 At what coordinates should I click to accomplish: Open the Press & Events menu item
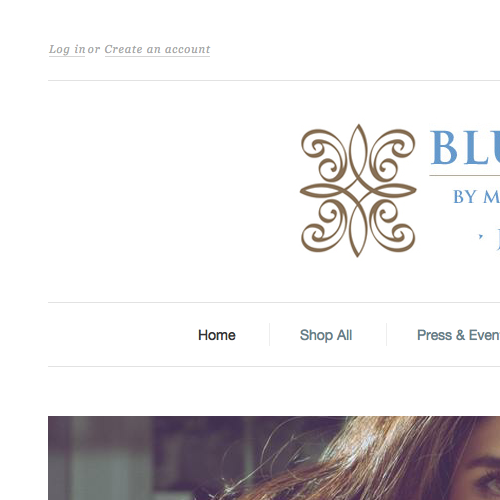click(x=458, y=335)
